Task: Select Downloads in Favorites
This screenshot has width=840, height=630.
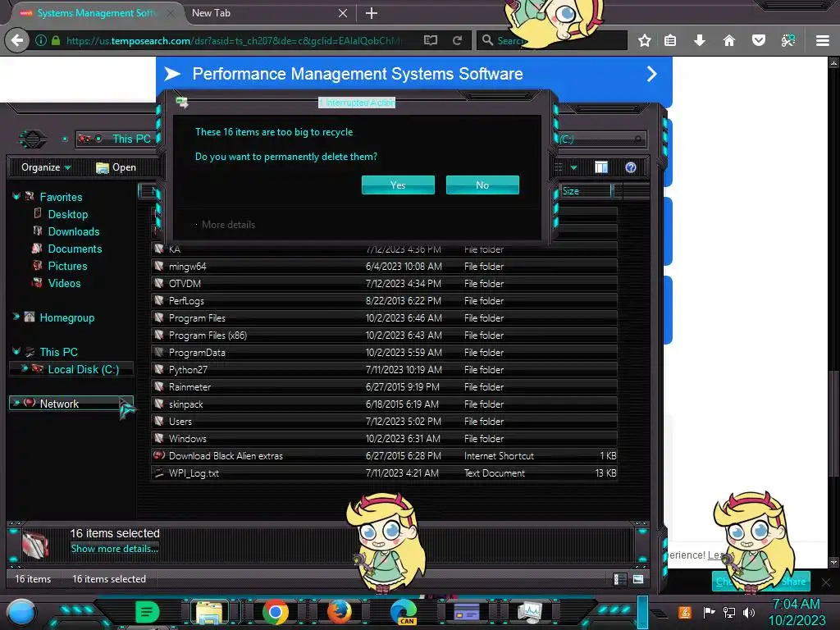Action: tap(73, 231)
